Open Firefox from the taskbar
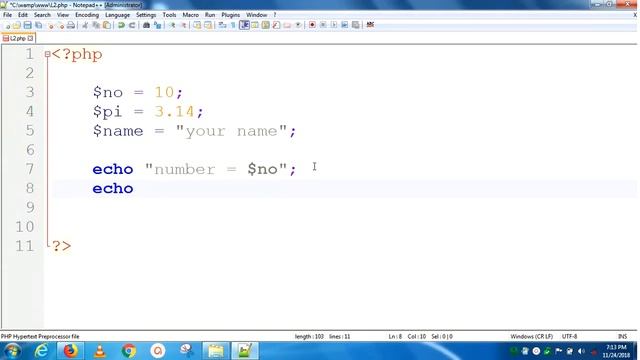The width and height of the screenshot is (640, 360). [70, 351]
